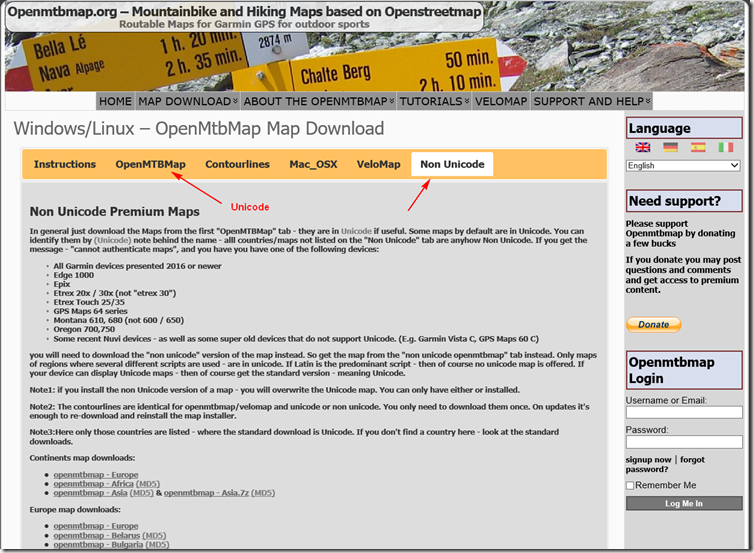Open the English language dropdown
The height and width of the screenshot is (553, 754).
pos(683,165)
